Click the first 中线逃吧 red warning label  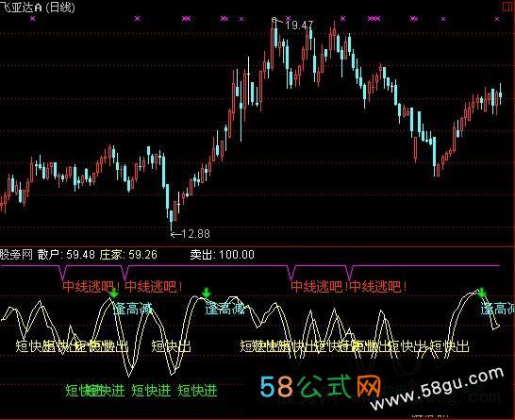(x=88, y=287)
